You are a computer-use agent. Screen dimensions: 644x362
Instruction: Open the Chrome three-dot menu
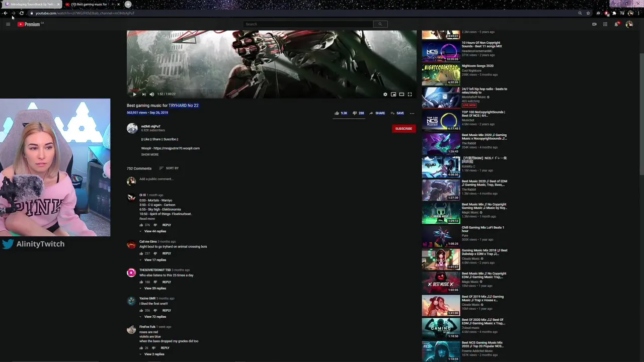639,13
